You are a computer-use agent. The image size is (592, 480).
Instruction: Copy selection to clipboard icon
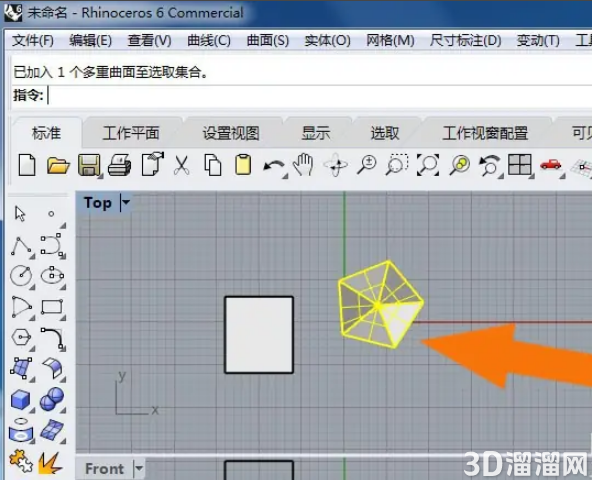point(213,165)
